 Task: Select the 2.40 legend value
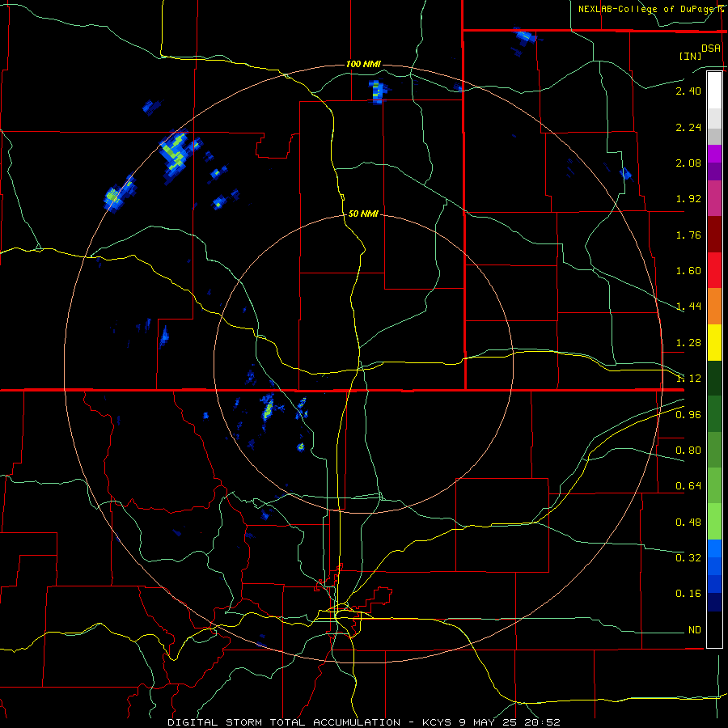pyautogui.click(x=688, y=91)
